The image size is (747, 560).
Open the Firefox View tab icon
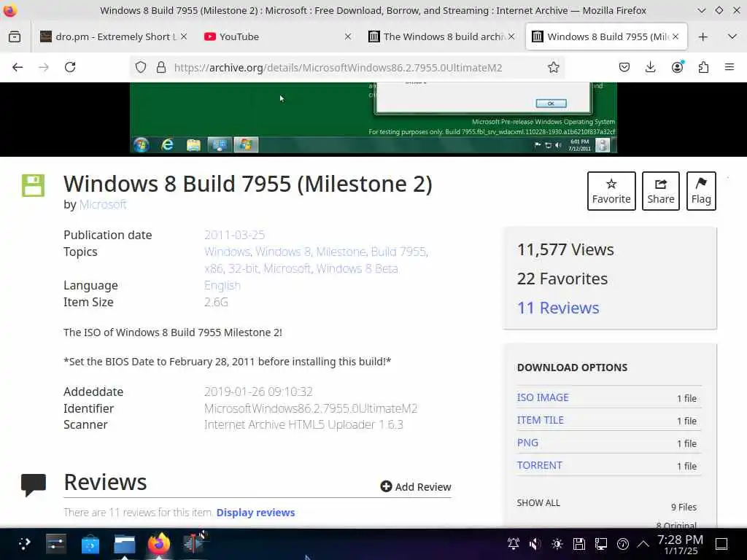15,36
